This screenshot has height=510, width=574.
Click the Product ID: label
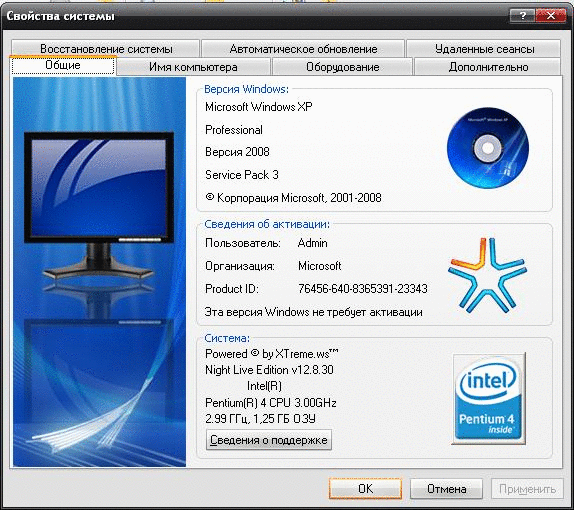232,289
